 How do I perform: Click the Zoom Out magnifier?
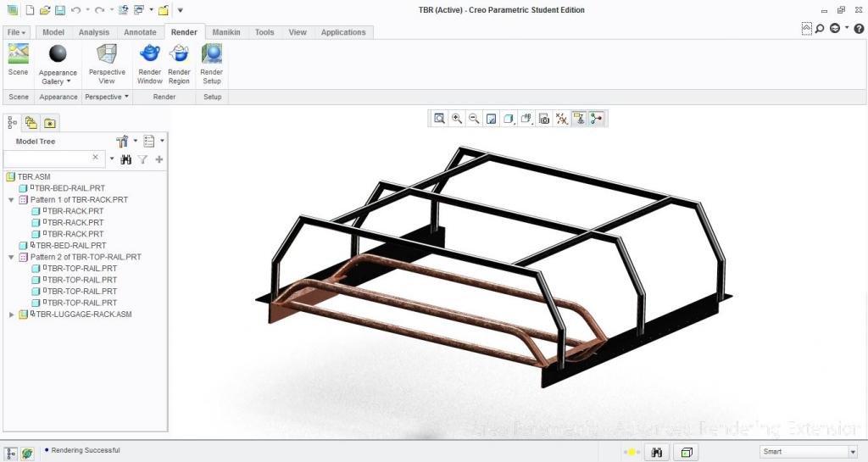click(474, 119)
